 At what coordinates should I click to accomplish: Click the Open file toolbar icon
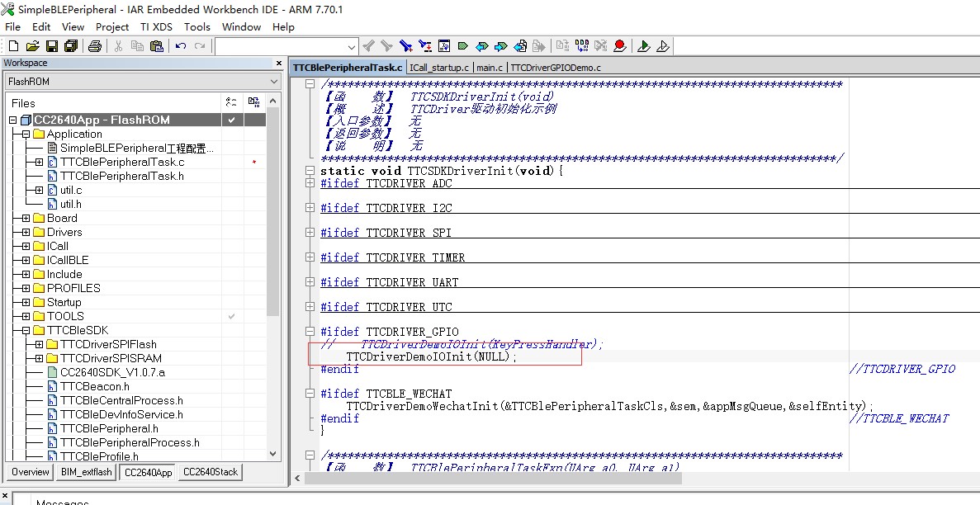click(32, 46)
